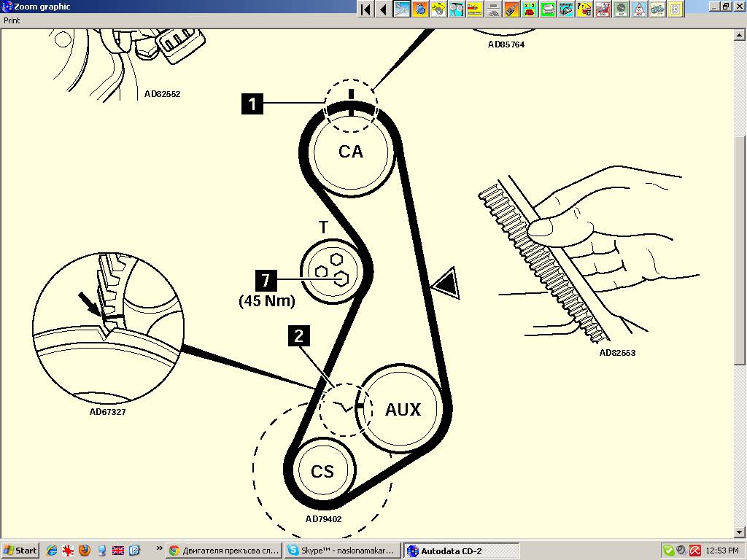Click the Avira antivirus tray icon

click(696, 551)
